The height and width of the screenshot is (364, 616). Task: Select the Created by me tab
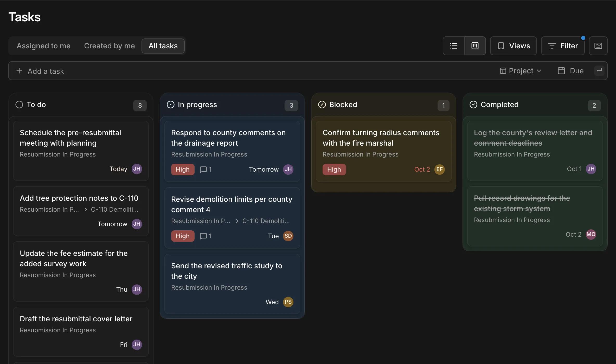(110, 46)
